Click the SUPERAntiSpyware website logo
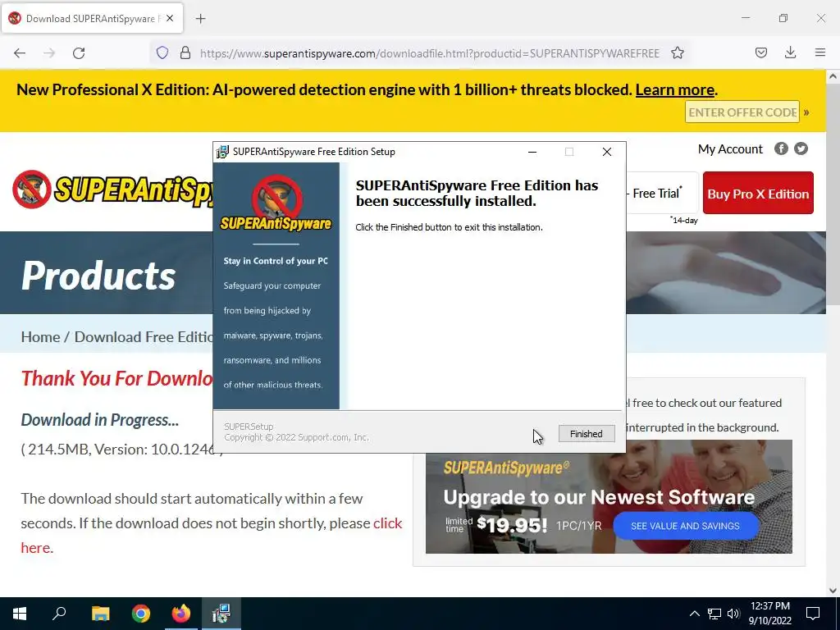 pos(112,189)
